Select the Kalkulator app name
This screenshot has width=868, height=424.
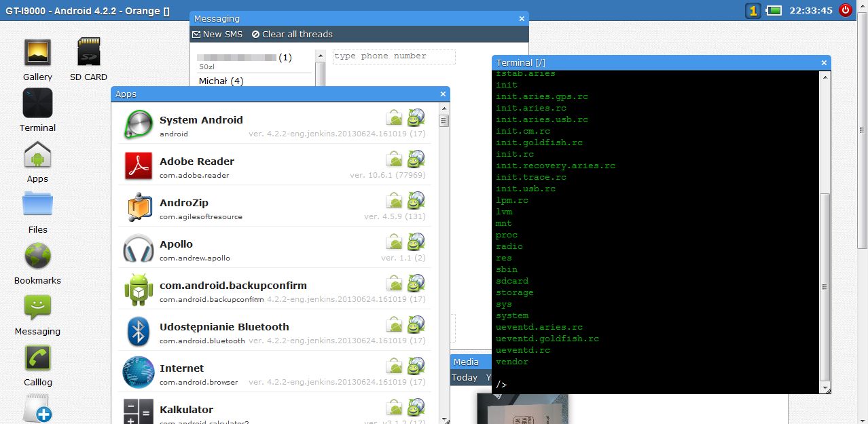[x=187, y=410]
